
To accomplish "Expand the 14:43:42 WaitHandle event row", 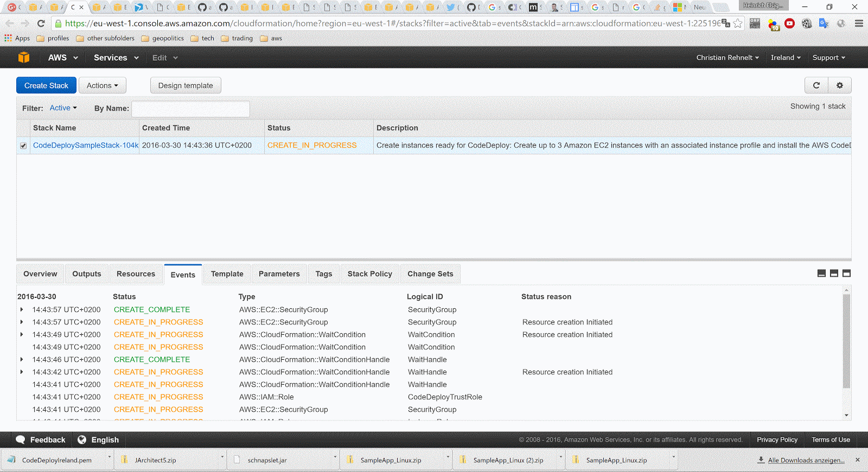I will pos(22,372).
